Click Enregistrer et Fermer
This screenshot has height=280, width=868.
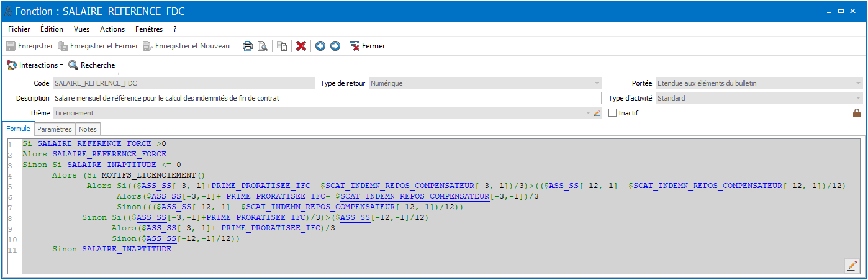click(97, 46)
